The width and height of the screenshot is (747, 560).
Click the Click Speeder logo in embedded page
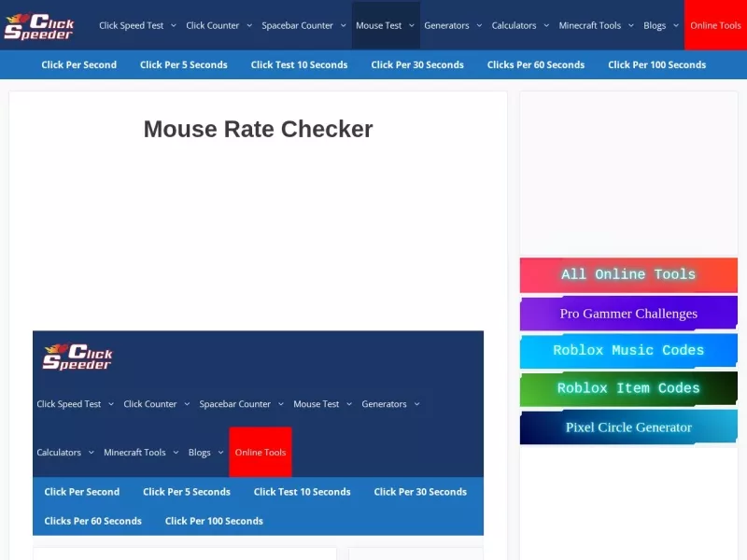pos(78,357)
